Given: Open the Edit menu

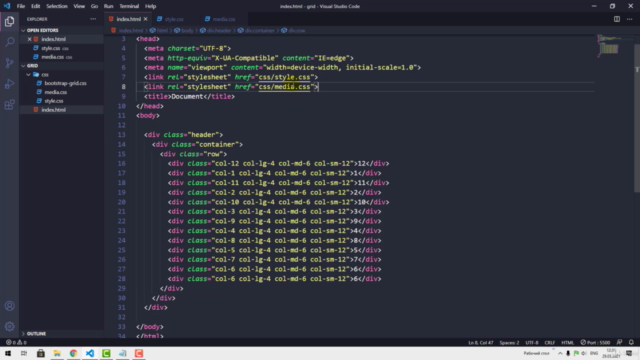Looking at the screenshot, I should (x=36, y=6).
